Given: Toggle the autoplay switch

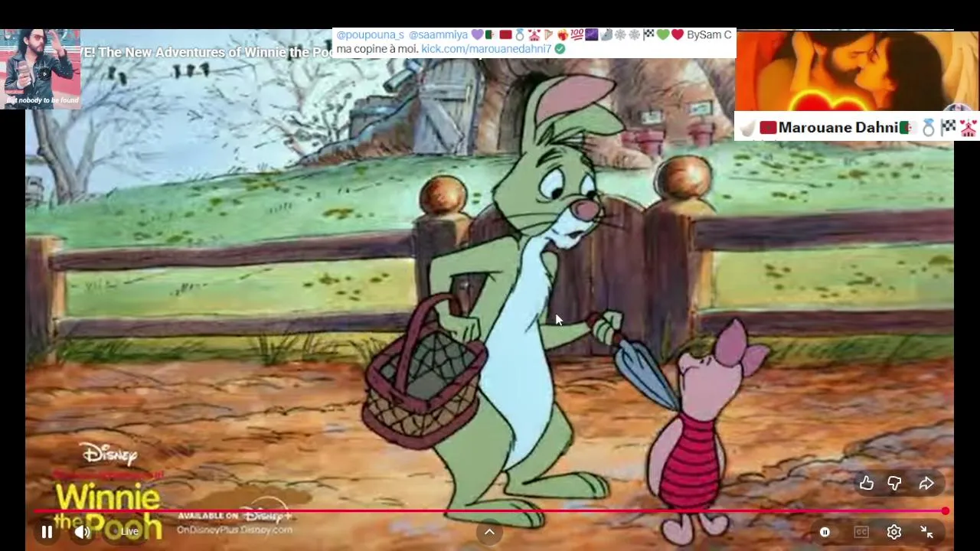Looking at the screenshot, I should pos(825,532).
